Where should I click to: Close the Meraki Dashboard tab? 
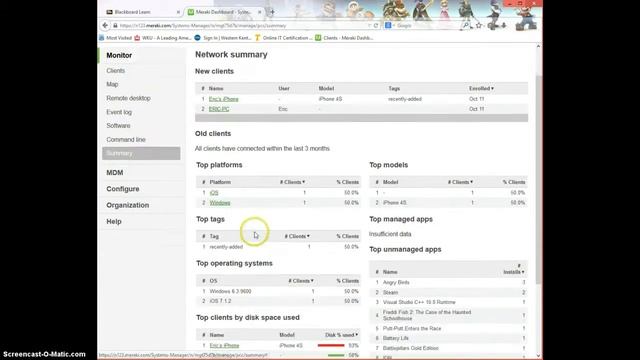tap(259, 12)
